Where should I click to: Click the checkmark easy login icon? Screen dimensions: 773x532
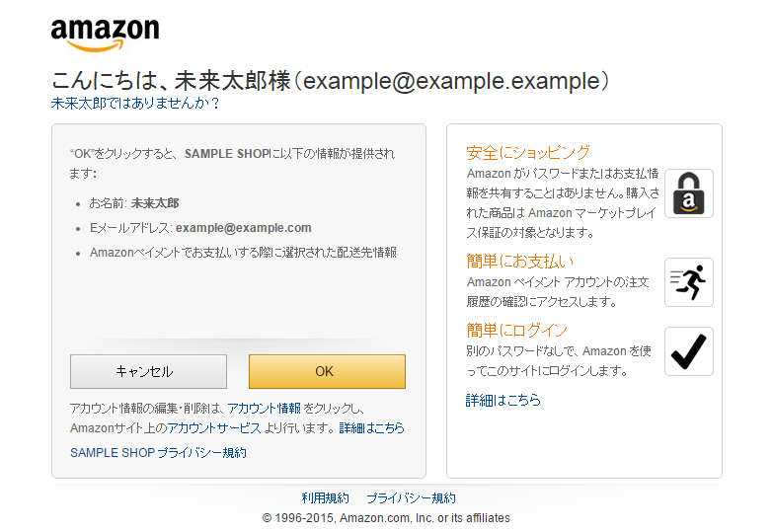pos(689,351)
